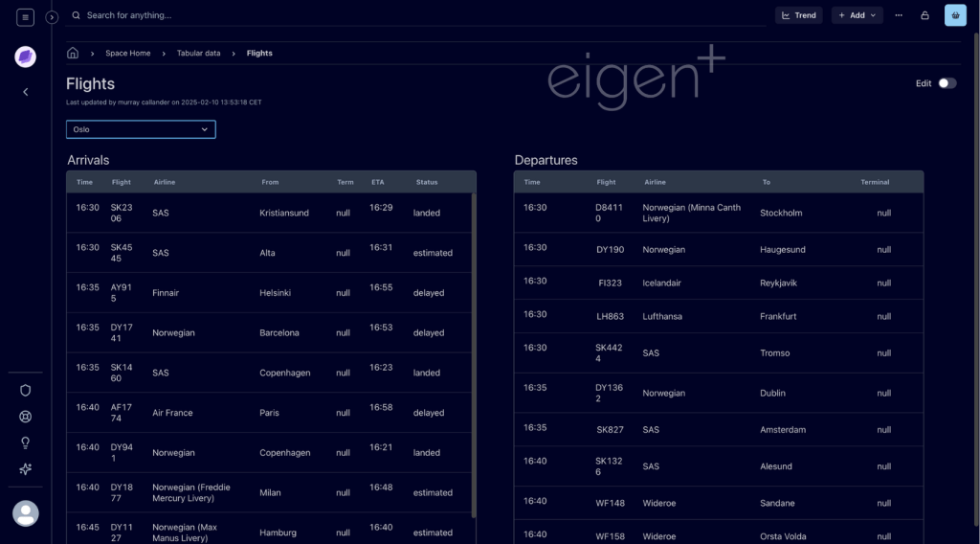Select arrival from Barcelona

point(279,332)
